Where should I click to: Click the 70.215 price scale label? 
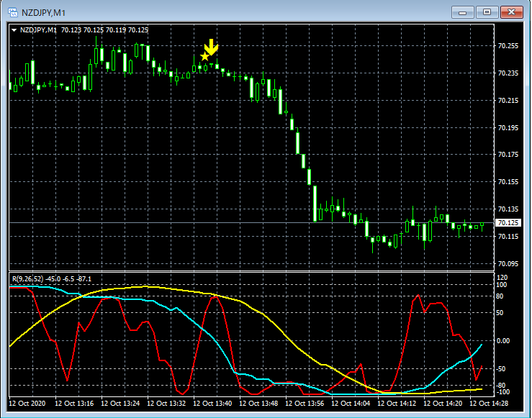[508, 100]
